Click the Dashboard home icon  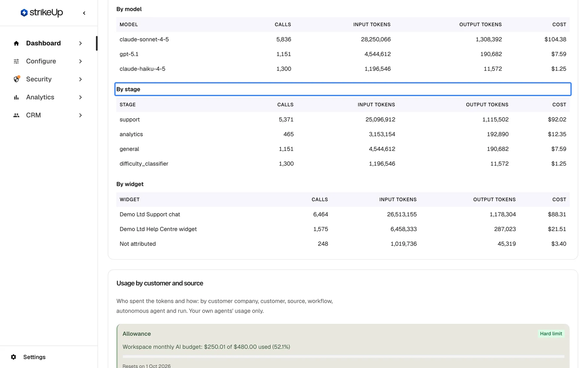(16, 43)
